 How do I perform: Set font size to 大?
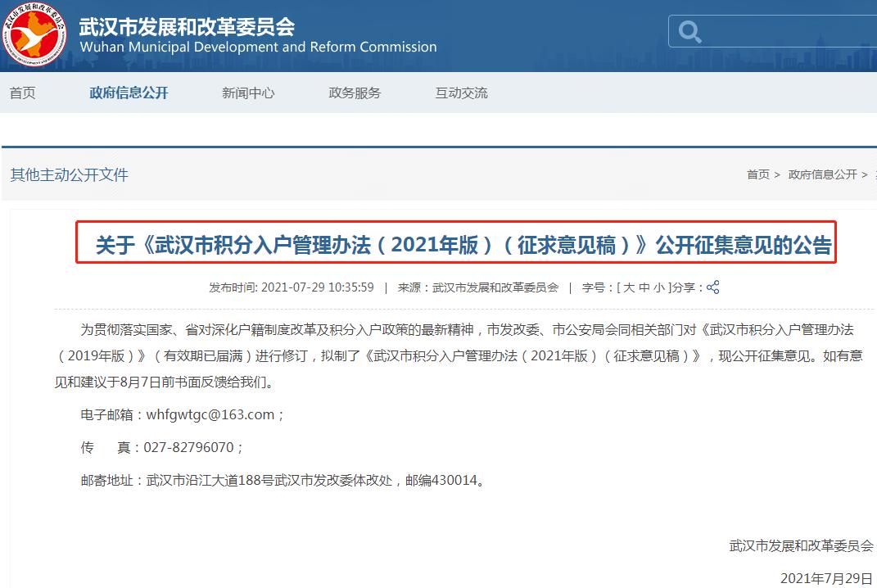pyautogui.click(x=629, y=287)
